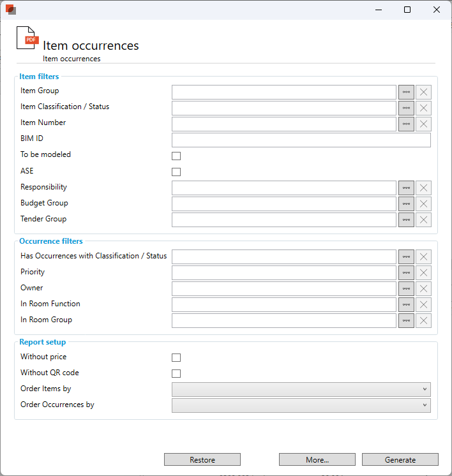This screenshot has width=452, height=476.
Task: Check the Without price option
Action: pos(176,357)
